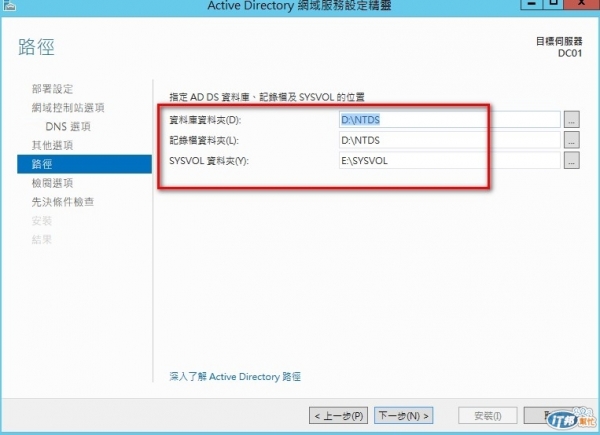This screenshot has width=600, height=435.
Task: Select the highlighted 路徑 step
Action: click(x=84, y=164)
